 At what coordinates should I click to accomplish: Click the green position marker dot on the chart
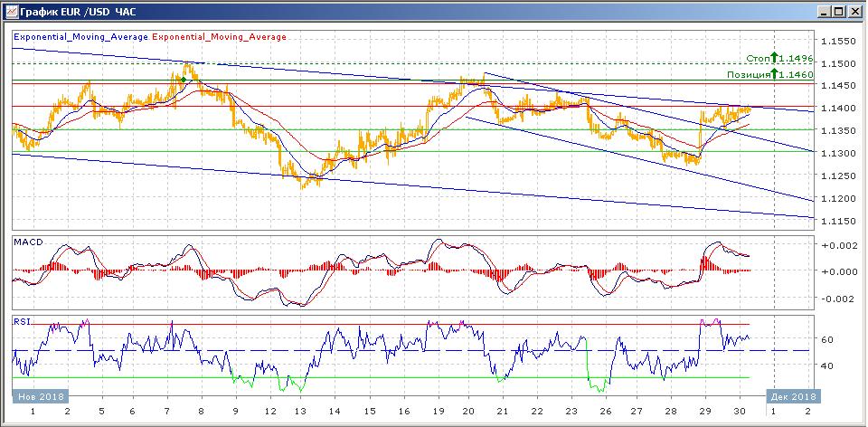(x=184, y=80)
